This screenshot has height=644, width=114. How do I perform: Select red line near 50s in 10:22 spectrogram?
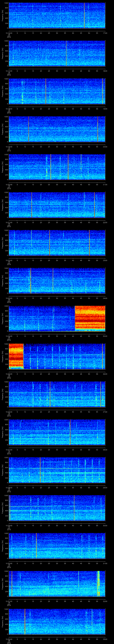(89, 243)
